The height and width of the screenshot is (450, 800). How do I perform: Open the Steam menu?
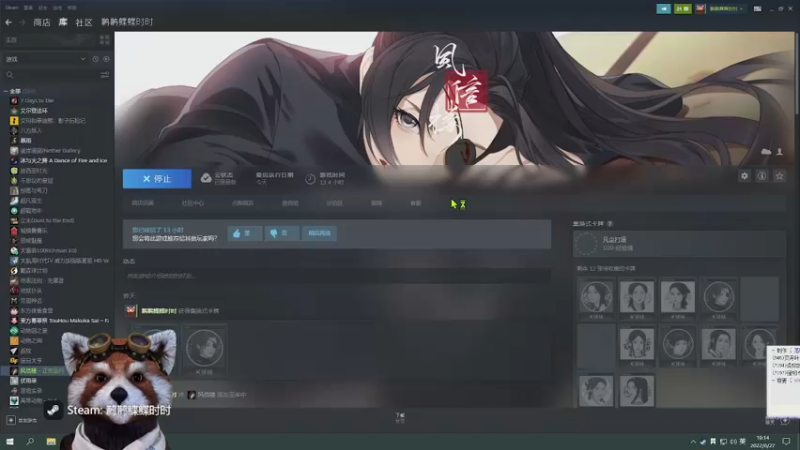(x=11, y=8)
